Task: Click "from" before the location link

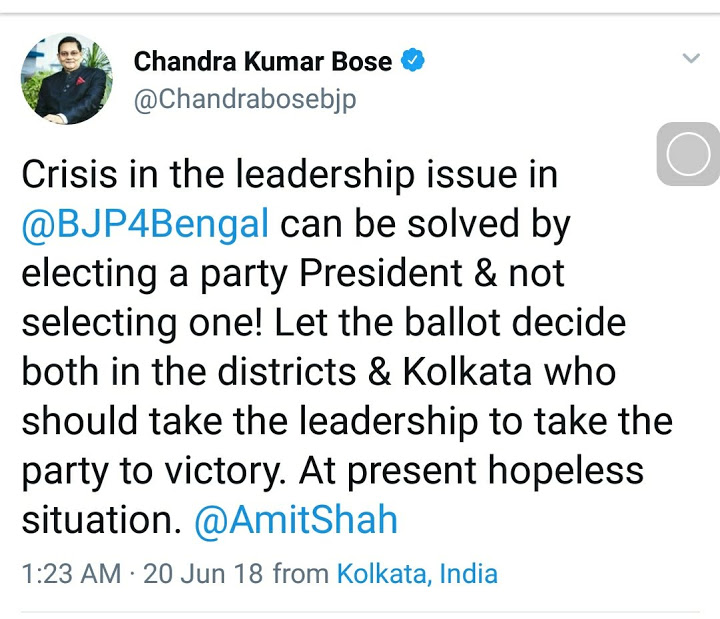Action: 301,574
